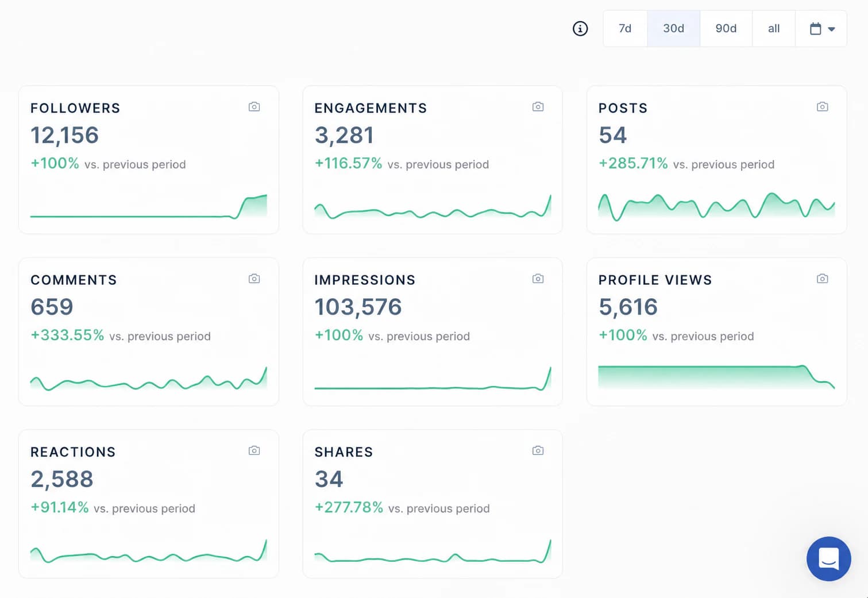
Task: Click the Posts sparkline chart
Action: pos(716,206)
